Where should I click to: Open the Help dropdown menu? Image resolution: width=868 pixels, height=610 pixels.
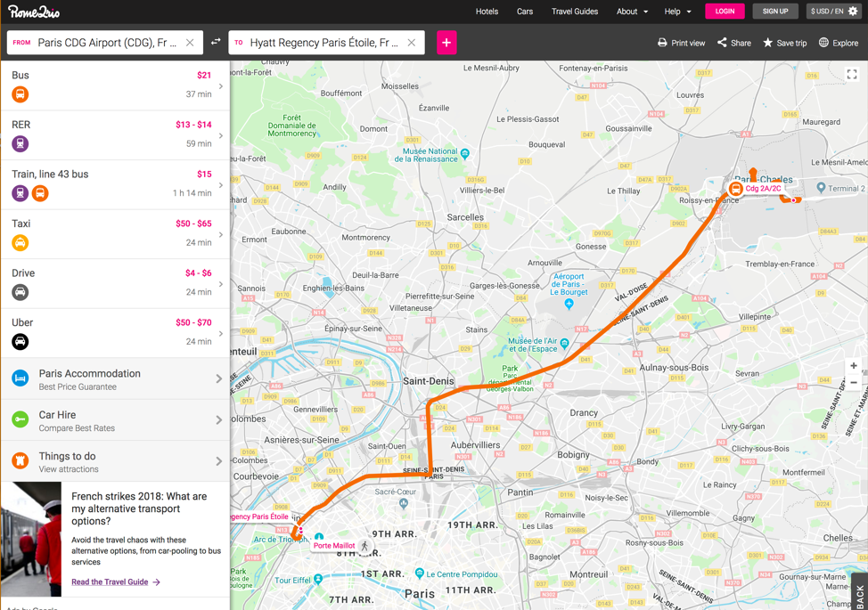[677, 12]
